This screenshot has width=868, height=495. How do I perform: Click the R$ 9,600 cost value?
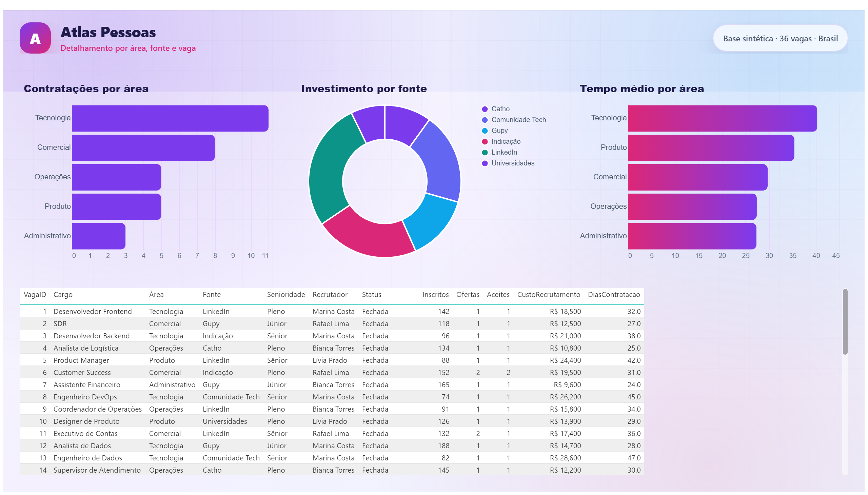[567, 385]
